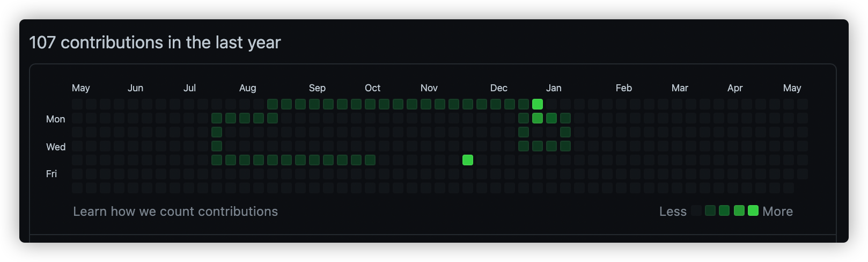Open the "Learn how we count contributions" link
The height and width of the screenshot is (262, 868).
175,212
